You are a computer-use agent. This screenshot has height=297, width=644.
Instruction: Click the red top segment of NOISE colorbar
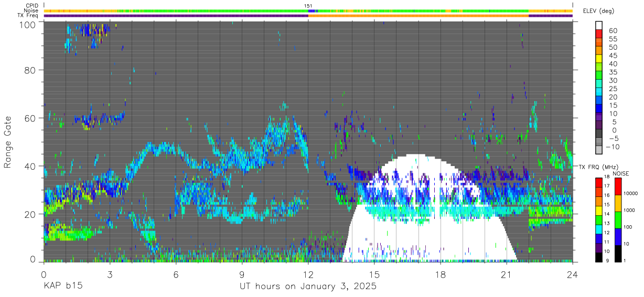[x=618, y=186]
